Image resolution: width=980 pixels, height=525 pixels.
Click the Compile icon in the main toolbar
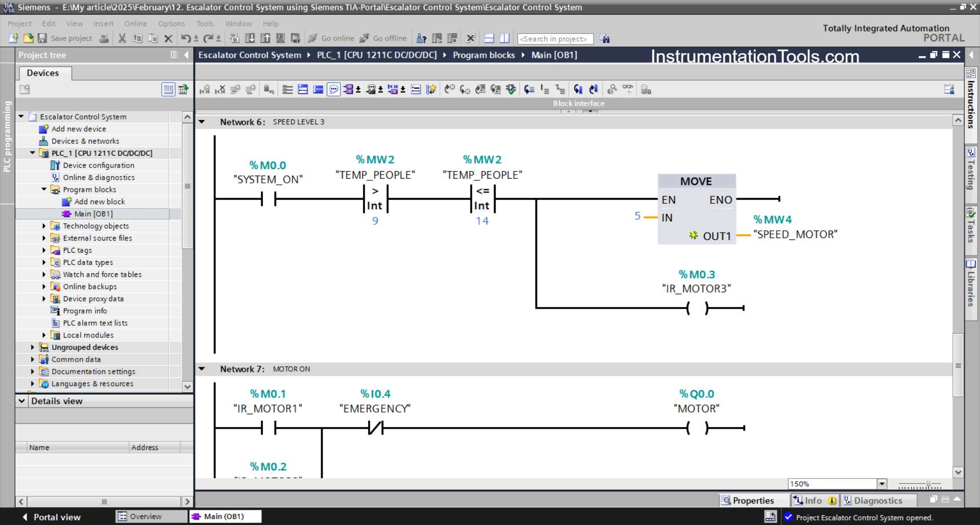tap(234, 38)
